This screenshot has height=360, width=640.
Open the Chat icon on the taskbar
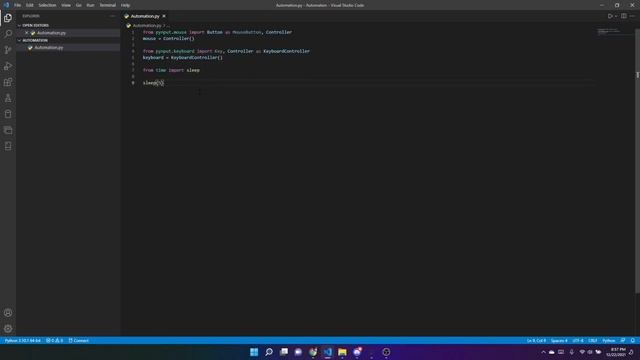point(298,352)
